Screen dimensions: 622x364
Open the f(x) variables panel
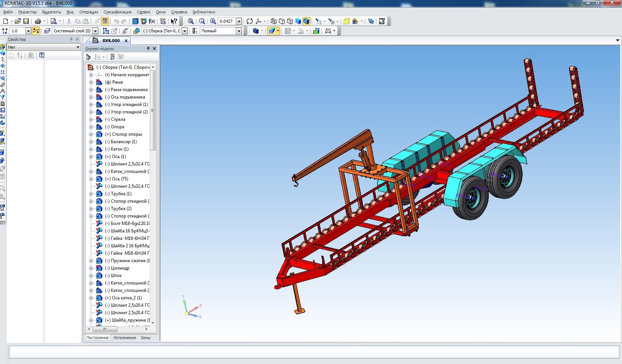pyautogui.click(x=152, y=21)
